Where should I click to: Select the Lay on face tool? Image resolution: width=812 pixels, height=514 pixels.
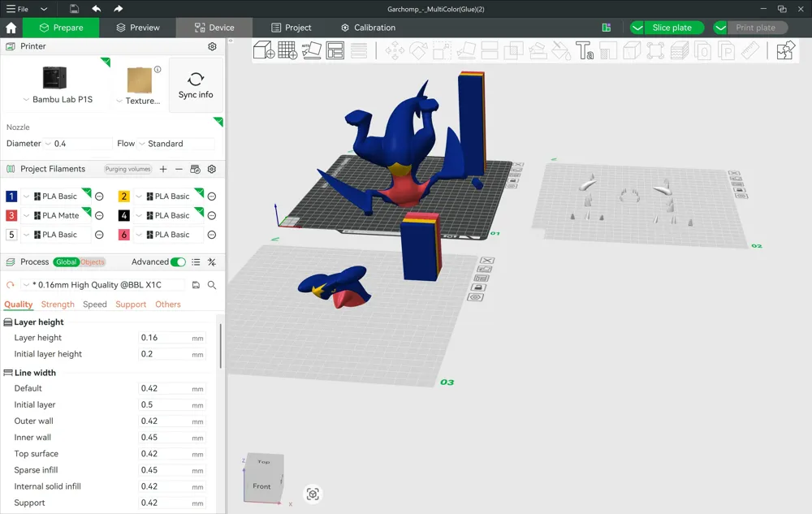pyautogui.click(x=466, y=50)
